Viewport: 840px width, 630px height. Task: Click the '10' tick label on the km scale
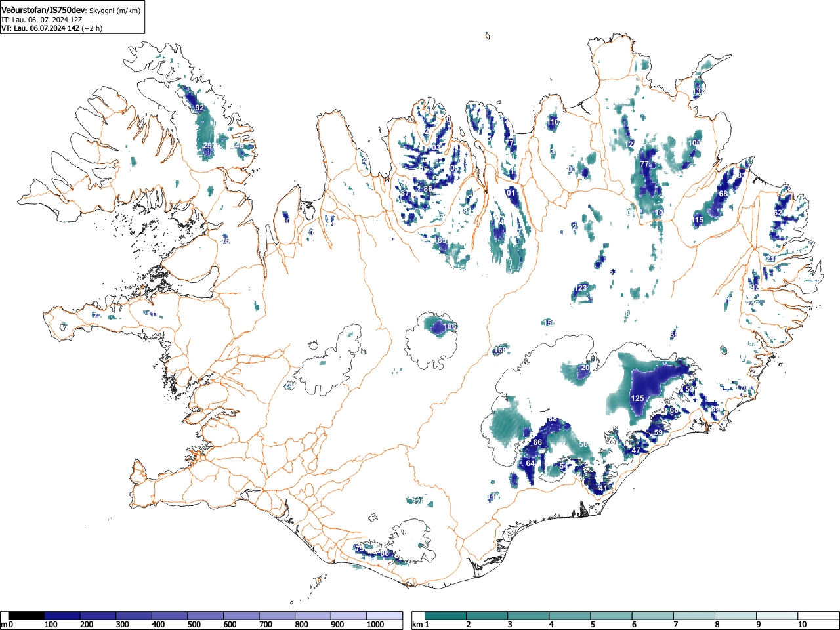802,625
